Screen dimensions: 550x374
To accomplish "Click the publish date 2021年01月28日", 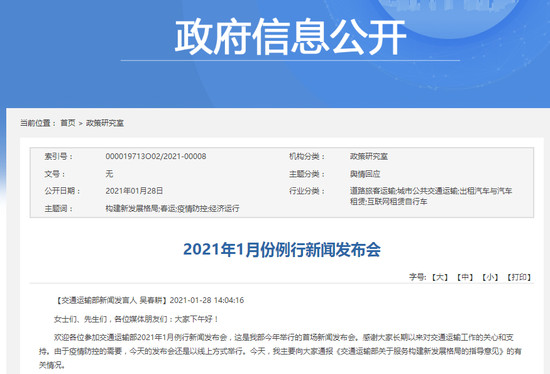I will point(134,191).
